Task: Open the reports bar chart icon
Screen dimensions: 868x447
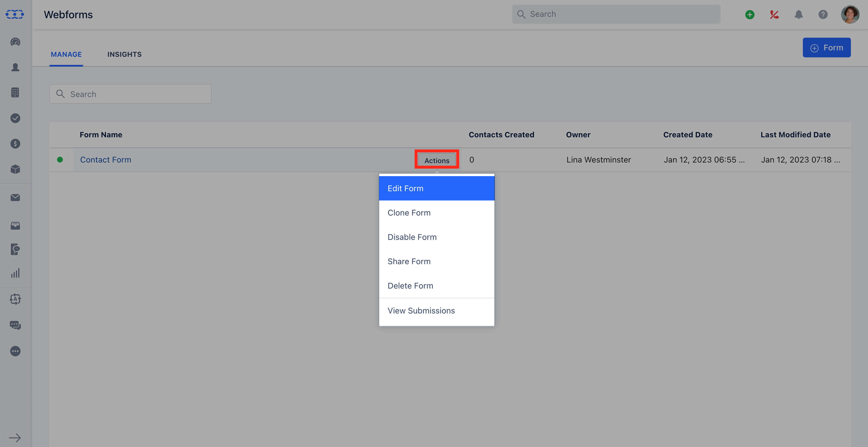Action: (x=15, y=273)
